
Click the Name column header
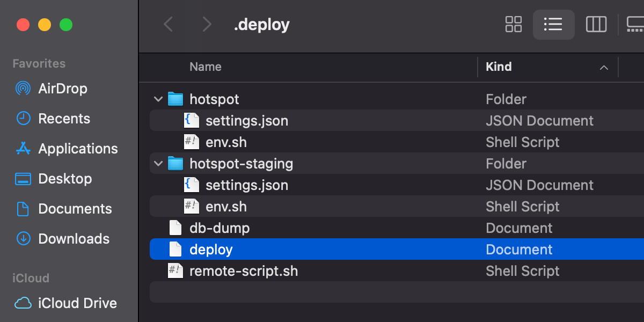click(206, 67)
